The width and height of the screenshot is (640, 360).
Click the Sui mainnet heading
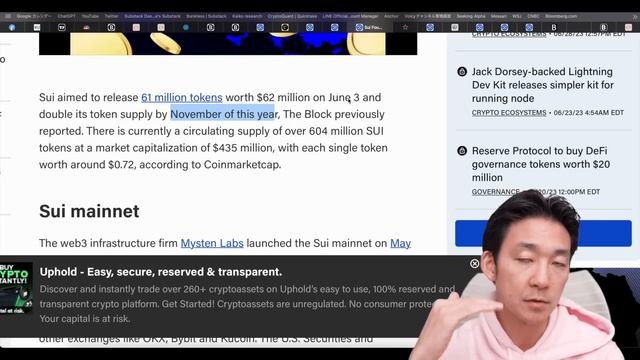coord(89,211)
